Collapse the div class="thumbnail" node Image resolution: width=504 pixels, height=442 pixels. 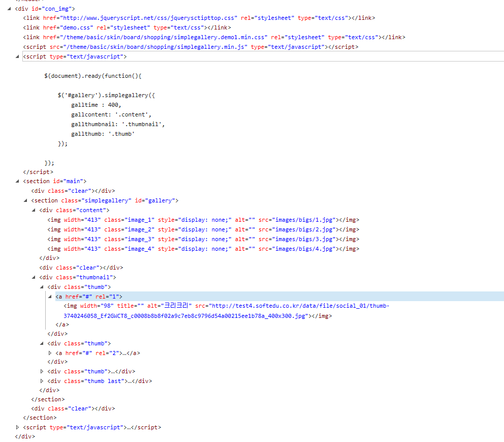coord(34,277)
